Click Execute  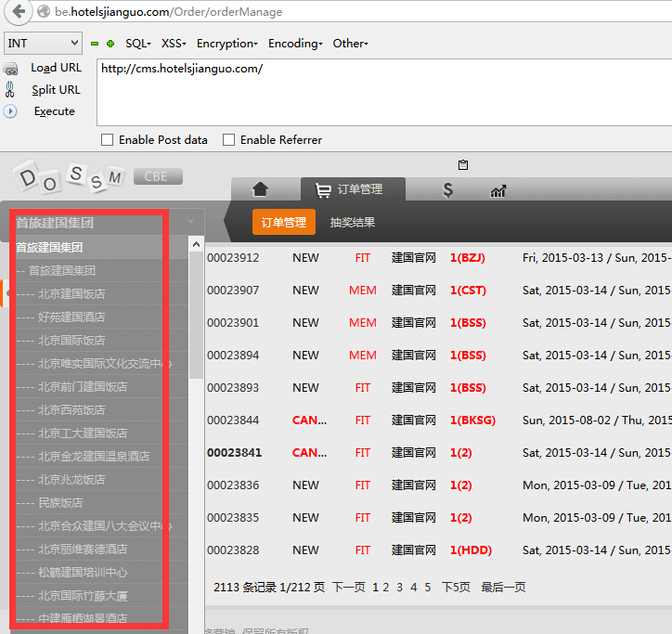(x=55, y=111)
